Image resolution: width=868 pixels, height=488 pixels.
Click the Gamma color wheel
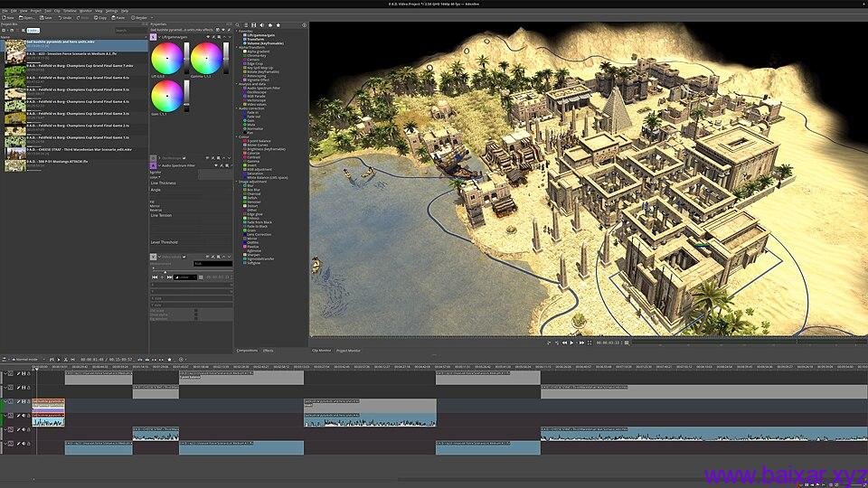coord(205,58)
